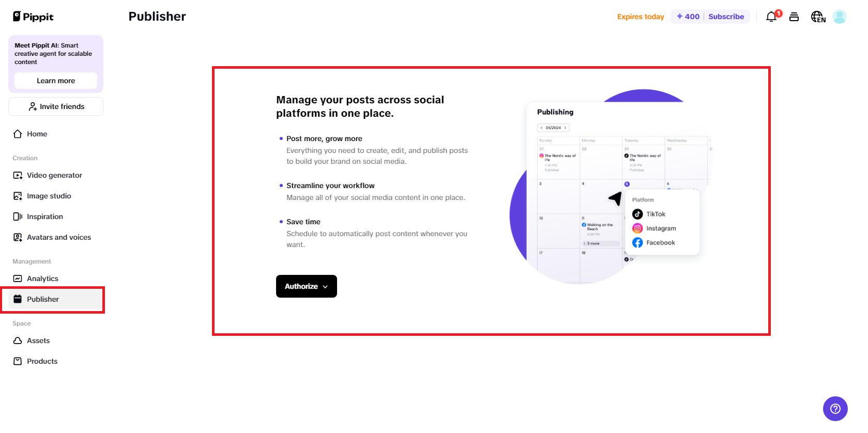
Task: Open Image studio
Action: (48, 196)
